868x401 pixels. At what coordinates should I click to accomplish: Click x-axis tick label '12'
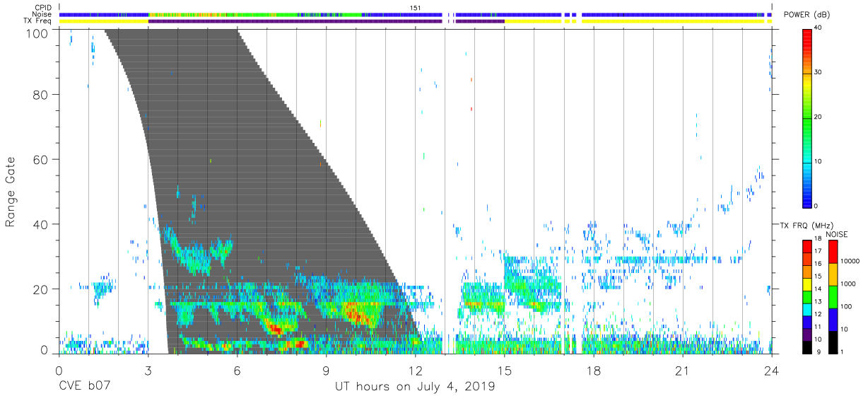tap(415, 371)
